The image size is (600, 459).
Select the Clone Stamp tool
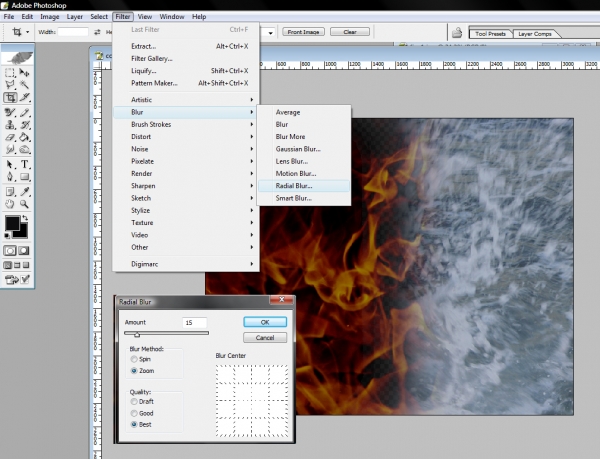[10, 125]
